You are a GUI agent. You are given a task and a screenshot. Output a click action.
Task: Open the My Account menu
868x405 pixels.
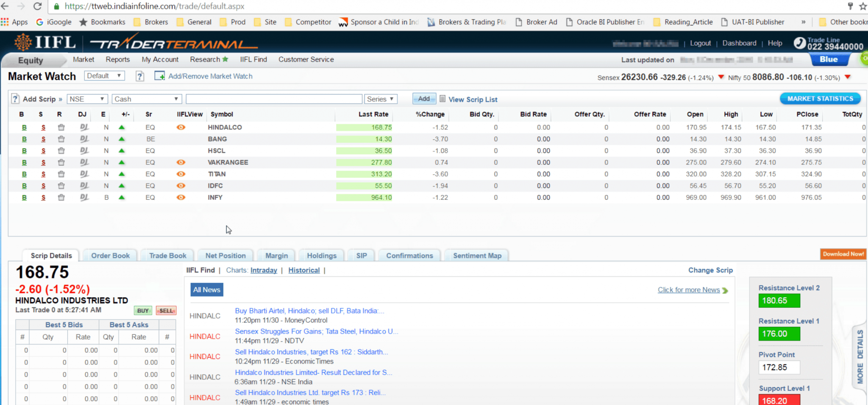(x=160, y=59)
